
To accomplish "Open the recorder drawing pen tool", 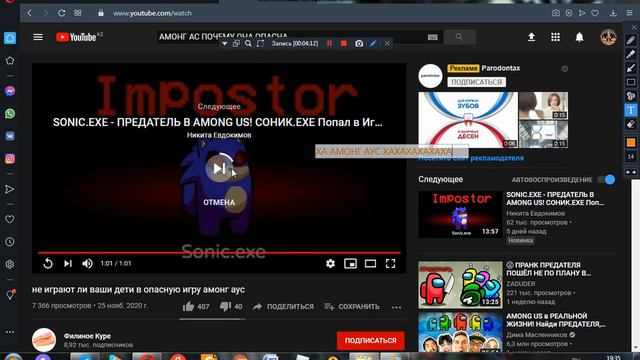I will click(x=373, y=43).
